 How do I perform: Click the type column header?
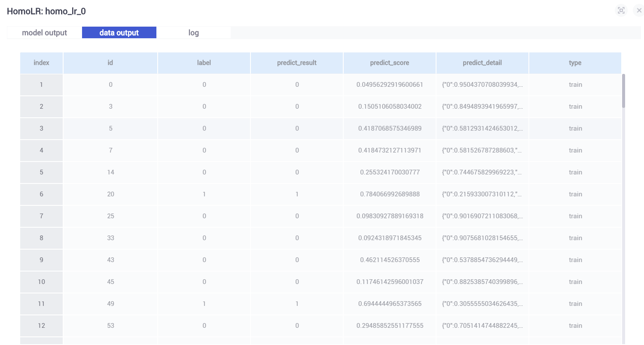point(575,63)
